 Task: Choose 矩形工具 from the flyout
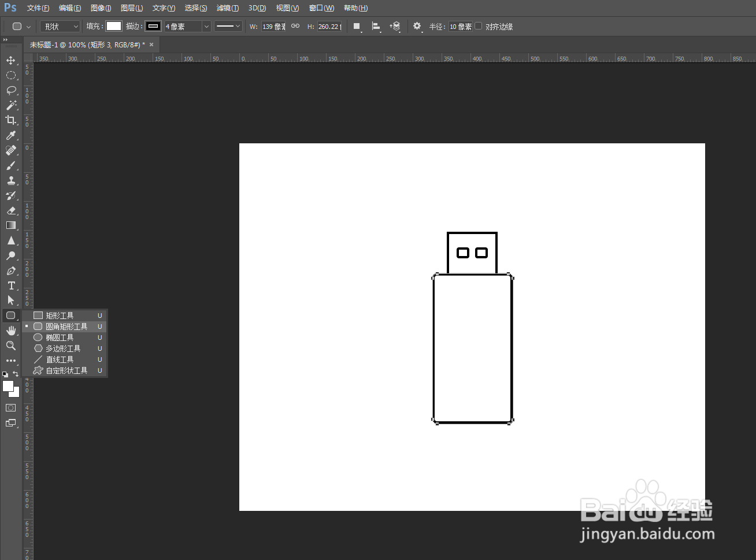[65, 316]
